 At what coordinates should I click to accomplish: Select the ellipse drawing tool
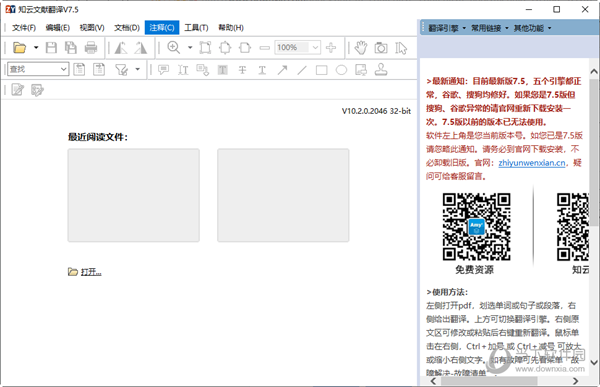click(x=341, y=70)
